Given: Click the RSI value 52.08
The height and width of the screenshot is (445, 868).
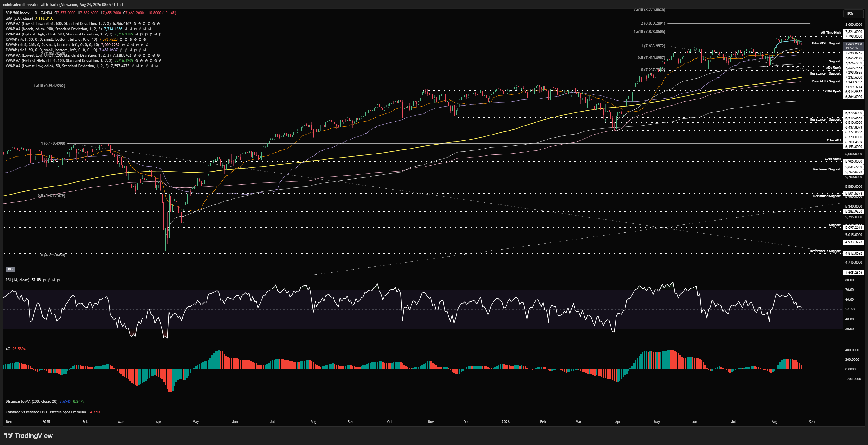Looking at the screenshot, I should pyautogui.click(x=36, y=280).
